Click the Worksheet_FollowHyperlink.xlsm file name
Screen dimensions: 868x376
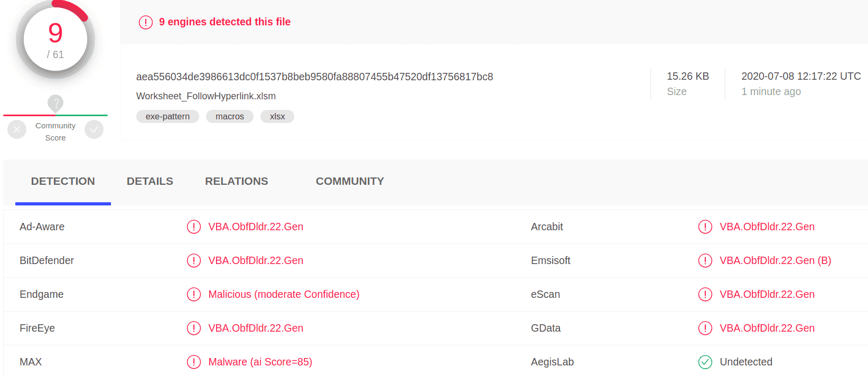click(206, 96)
